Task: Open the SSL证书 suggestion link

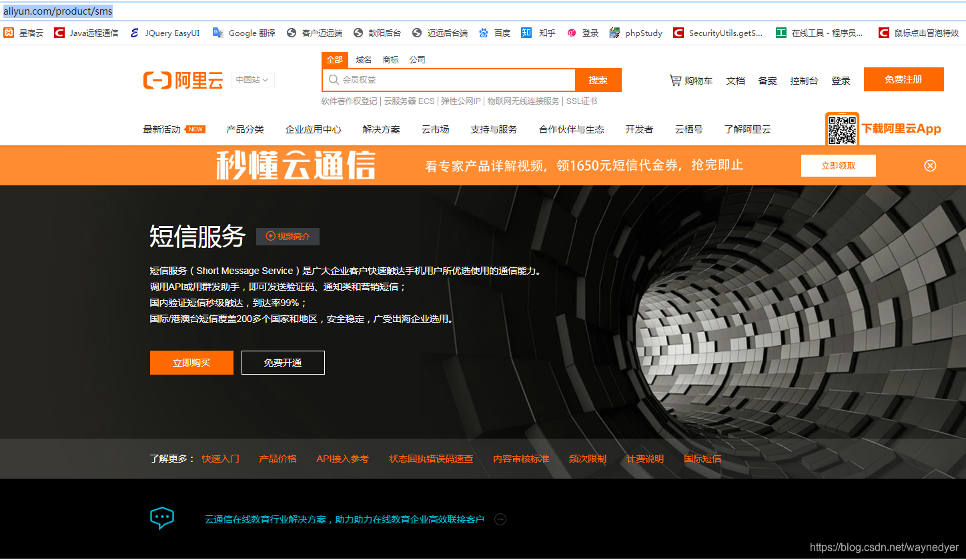Action: [x=582, y=101]
